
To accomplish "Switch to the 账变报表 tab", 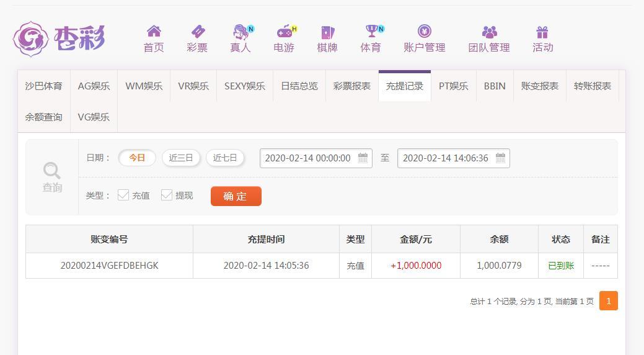I will (540, 86).
